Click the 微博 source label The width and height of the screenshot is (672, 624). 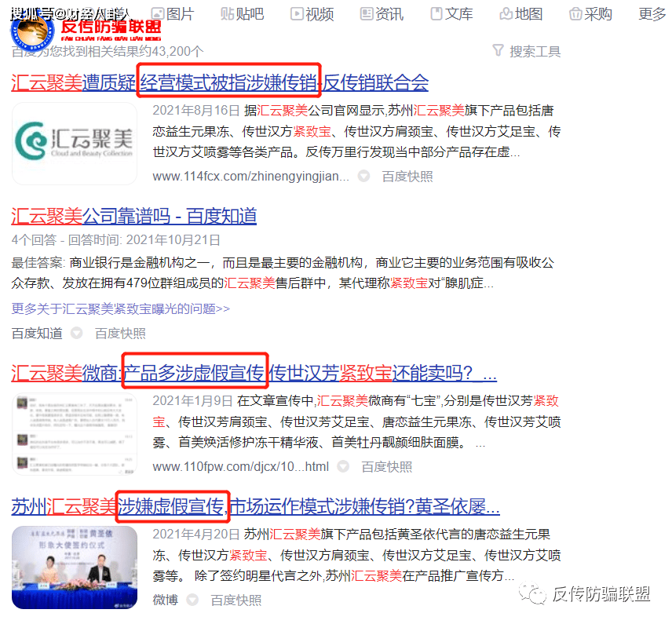click(x=166, y=600)
